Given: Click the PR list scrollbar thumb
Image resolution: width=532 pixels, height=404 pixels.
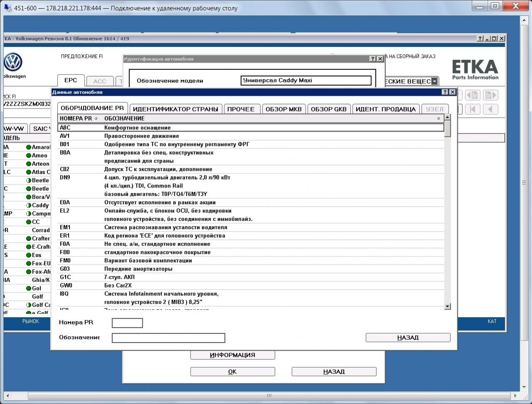Looking at the screenshot, I should [448, 129].
